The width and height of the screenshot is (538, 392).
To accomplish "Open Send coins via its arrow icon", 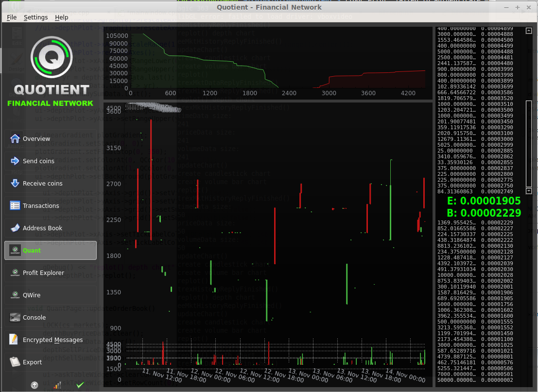I will (x=15, y=161).
